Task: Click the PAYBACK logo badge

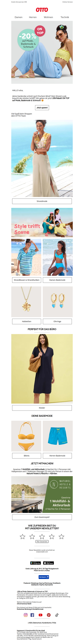Action: pos(44,577)
